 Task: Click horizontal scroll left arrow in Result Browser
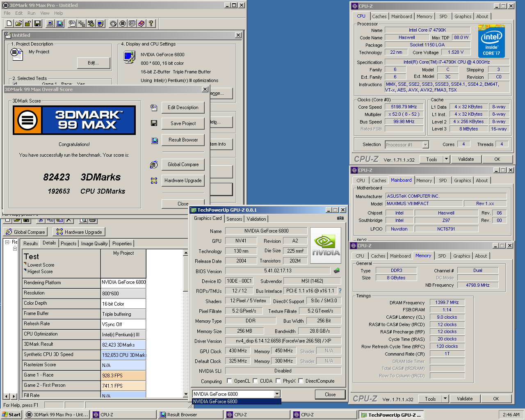click(x=6, y=397)
